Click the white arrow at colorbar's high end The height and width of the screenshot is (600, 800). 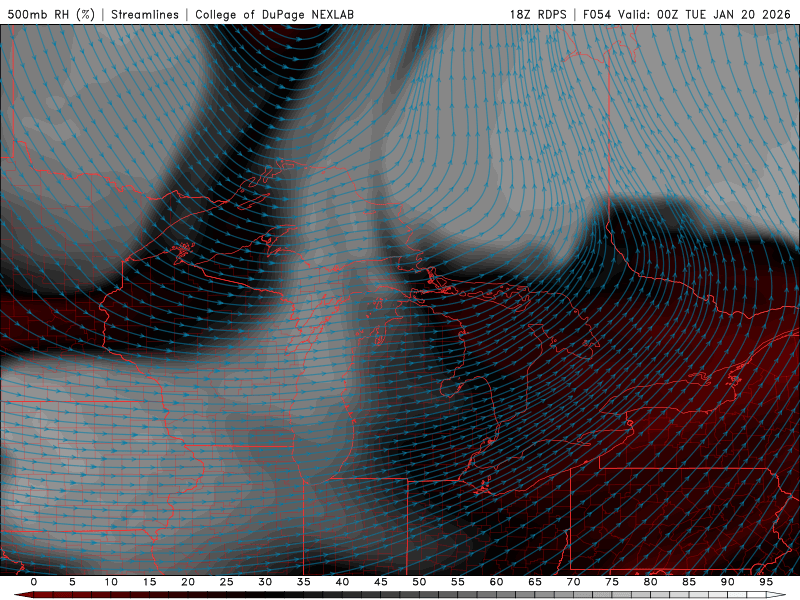(777, 595)
